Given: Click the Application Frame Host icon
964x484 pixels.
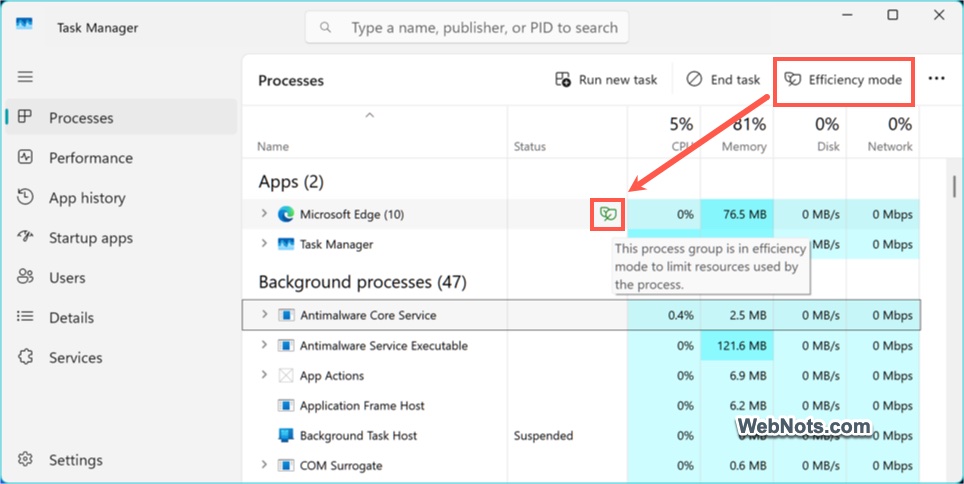Looking at the screenshot, I should pyautogui.click(x=286, y=406).
